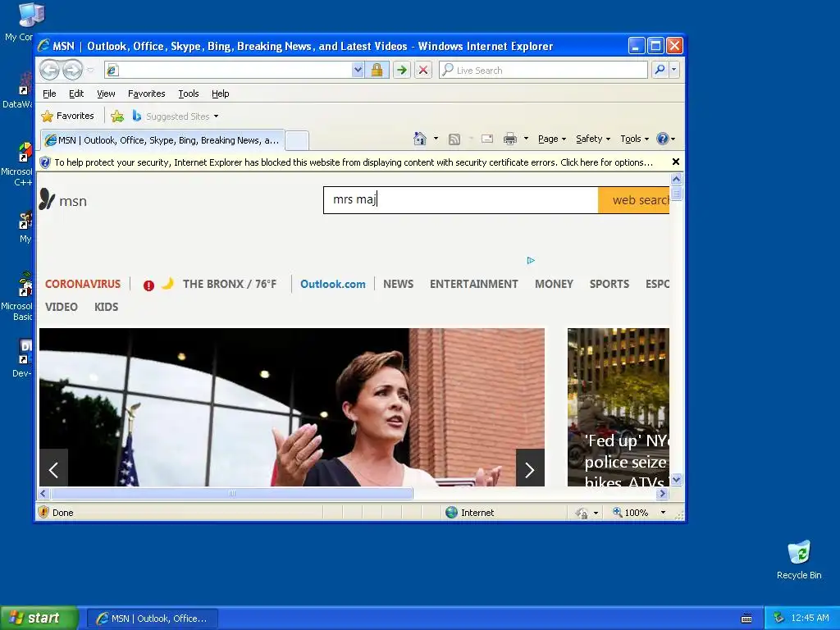This screenshot has height=630, width=840.
Task: Click the Add to Favorites Bar icon
Action: 117,116
